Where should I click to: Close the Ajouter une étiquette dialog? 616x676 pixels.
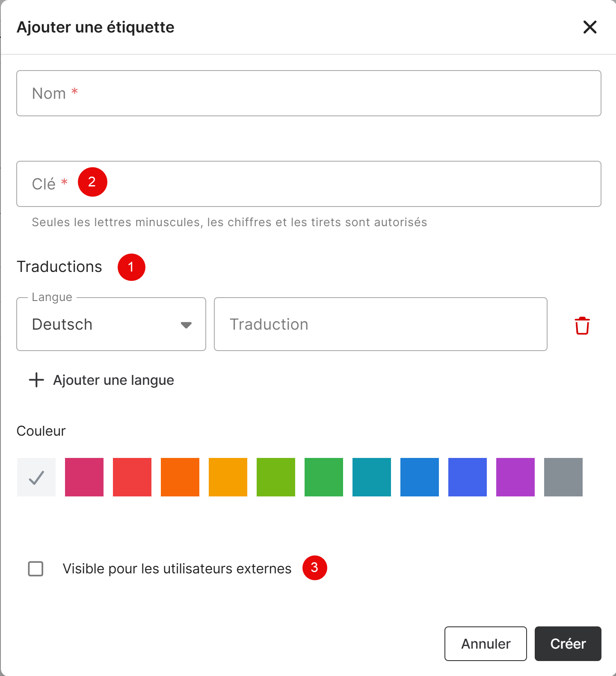click(x=589, y=27)
